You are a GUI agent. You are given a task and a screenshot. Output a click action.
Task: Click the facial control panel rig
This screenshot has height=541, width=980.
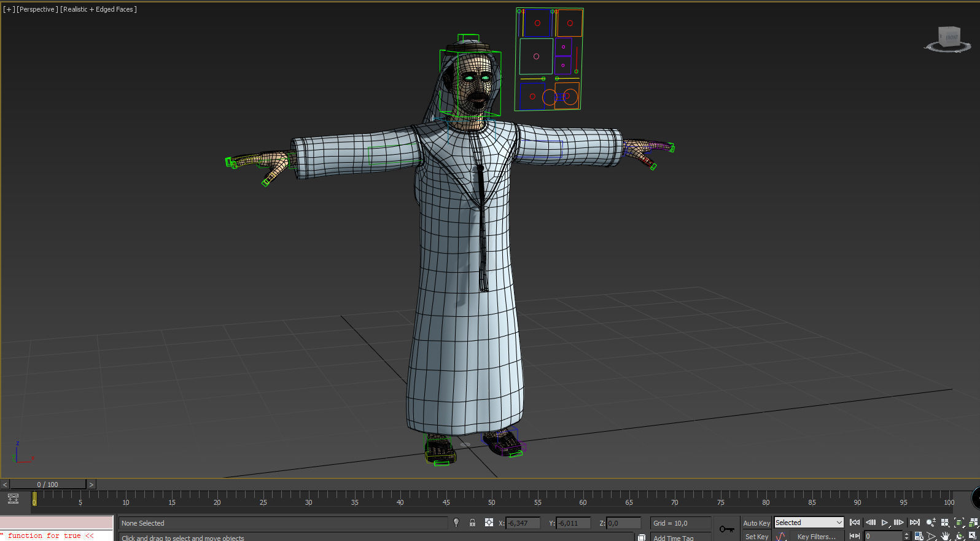click(x=549, y=59)
